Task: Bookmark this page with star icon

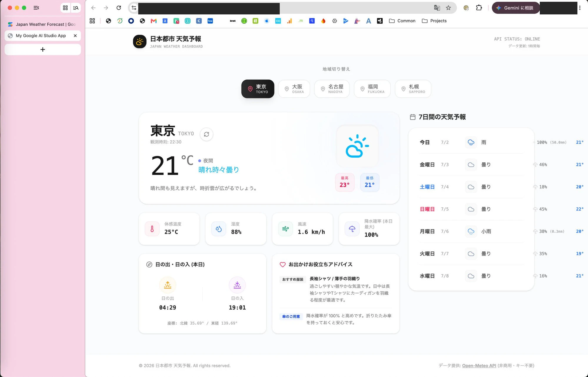Action: [448, 8]
